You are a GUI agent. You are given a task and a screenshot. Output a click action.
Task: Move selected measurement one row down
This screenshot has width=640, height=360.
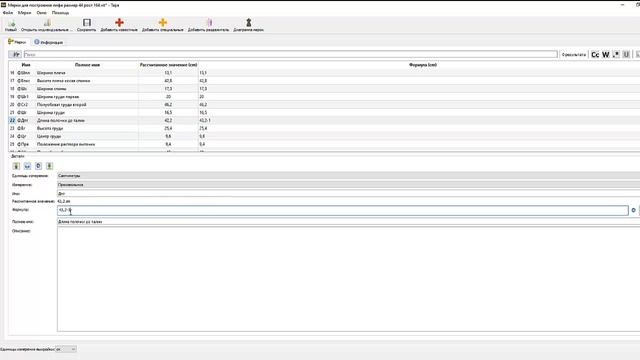coord(38,166)
